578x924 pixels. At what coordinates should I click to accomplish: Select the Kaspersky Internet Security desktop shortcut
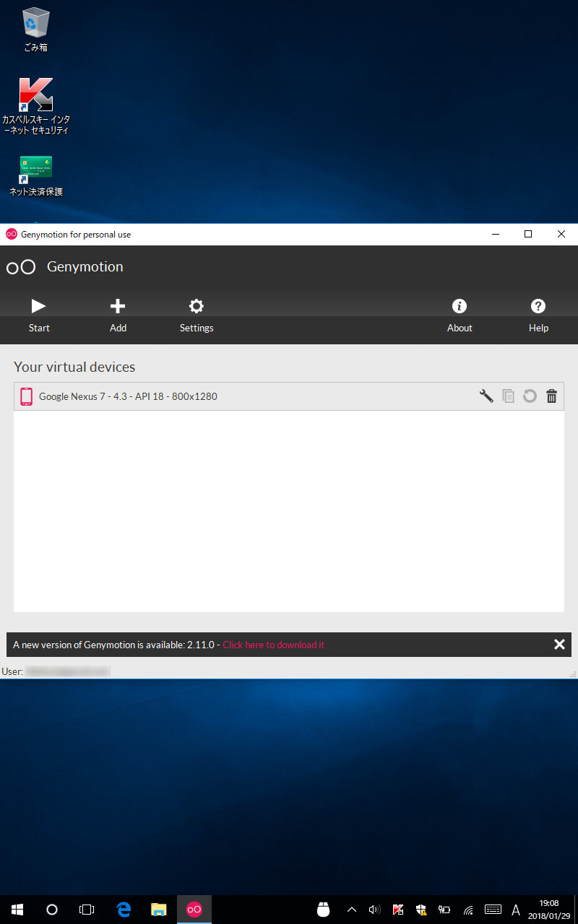tap(35, 106)
